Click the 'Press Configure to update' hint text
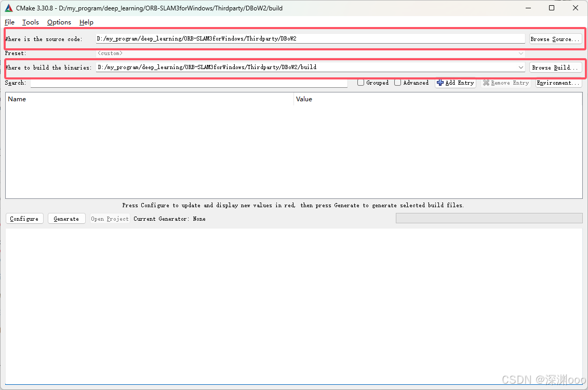Viewport: 588px width, 390px height. [x=293, y=205]
